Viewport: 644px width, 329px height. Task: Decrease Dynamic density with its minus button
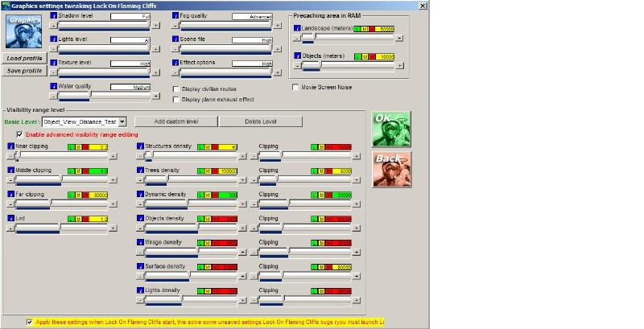tap(140, 204)
